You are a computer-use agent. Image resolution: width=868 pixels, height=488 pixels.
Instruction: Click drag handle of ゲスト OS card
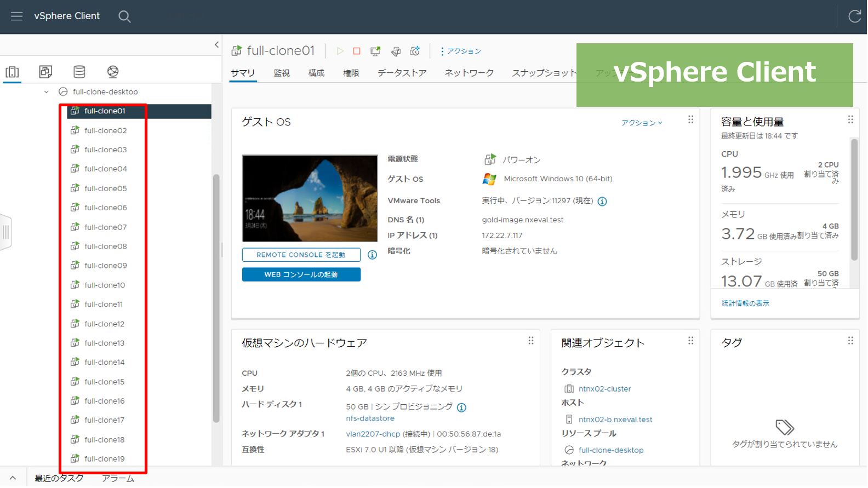[691, 120]
